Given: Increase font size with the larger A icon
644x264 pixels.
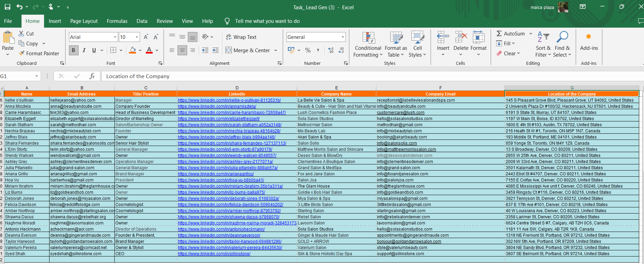Looking at the screenshot, I should click(146, 37).
